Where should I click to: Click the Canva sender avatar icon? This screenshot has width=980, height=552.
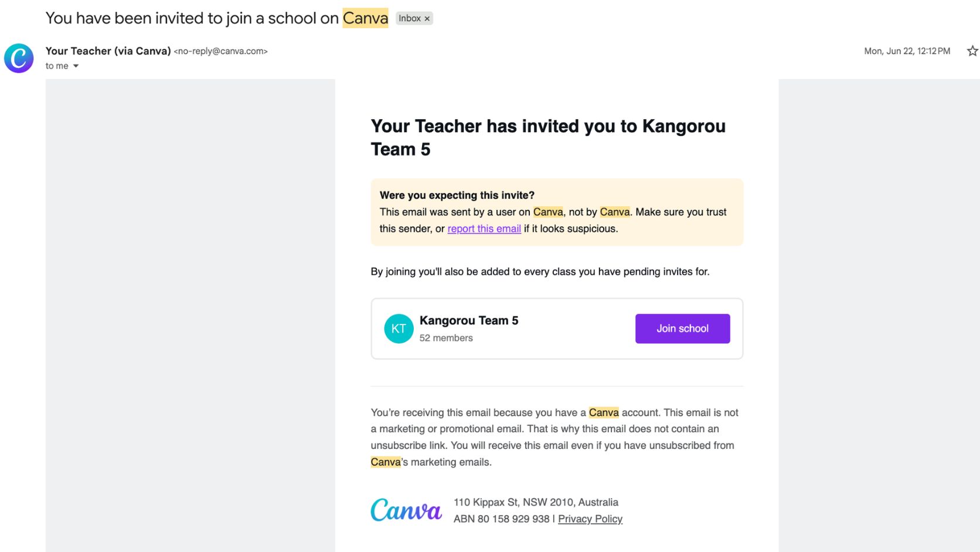tap(19, 58)
